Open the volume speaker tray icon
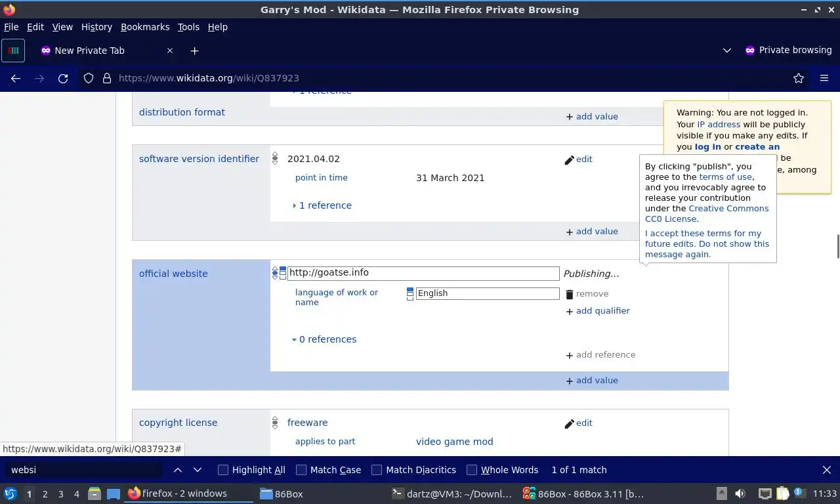 tap(740, 493)
